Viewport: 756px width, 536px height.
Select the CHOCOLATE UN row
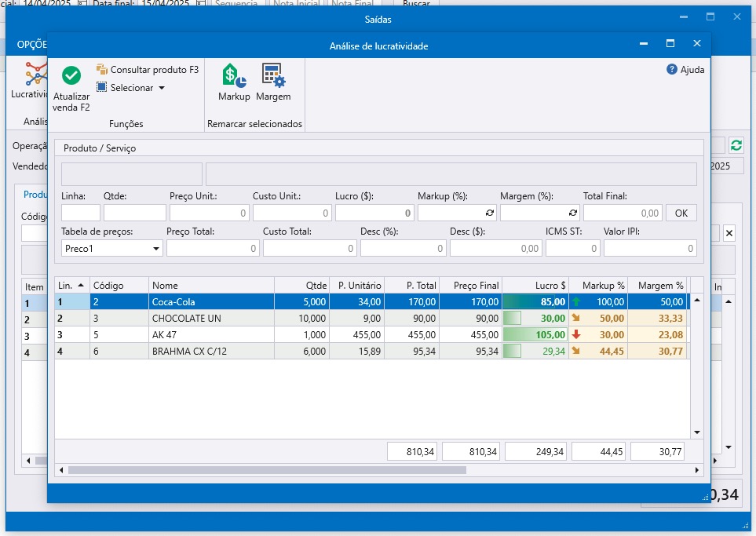click(372, 318)
